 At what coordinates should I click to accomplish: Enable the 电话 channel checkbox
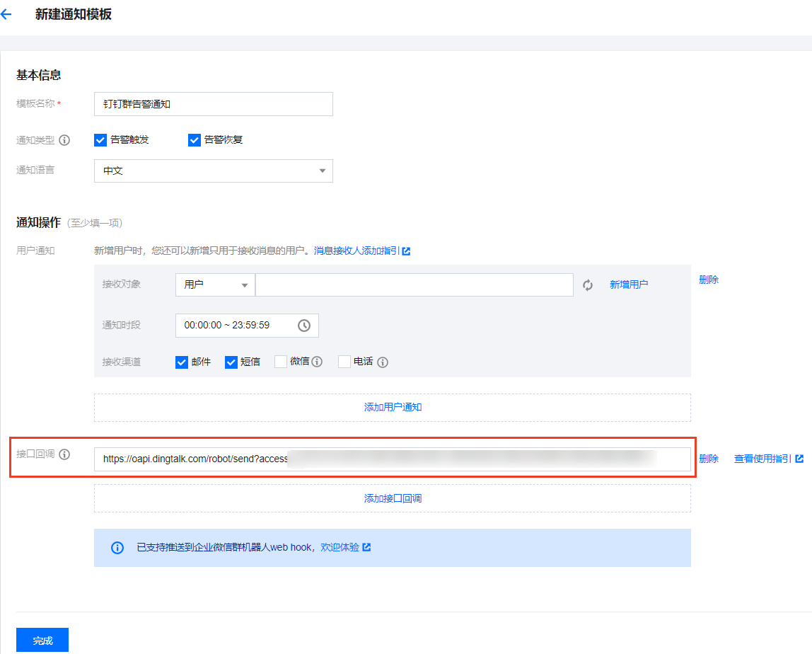click(x=344, y=362)
